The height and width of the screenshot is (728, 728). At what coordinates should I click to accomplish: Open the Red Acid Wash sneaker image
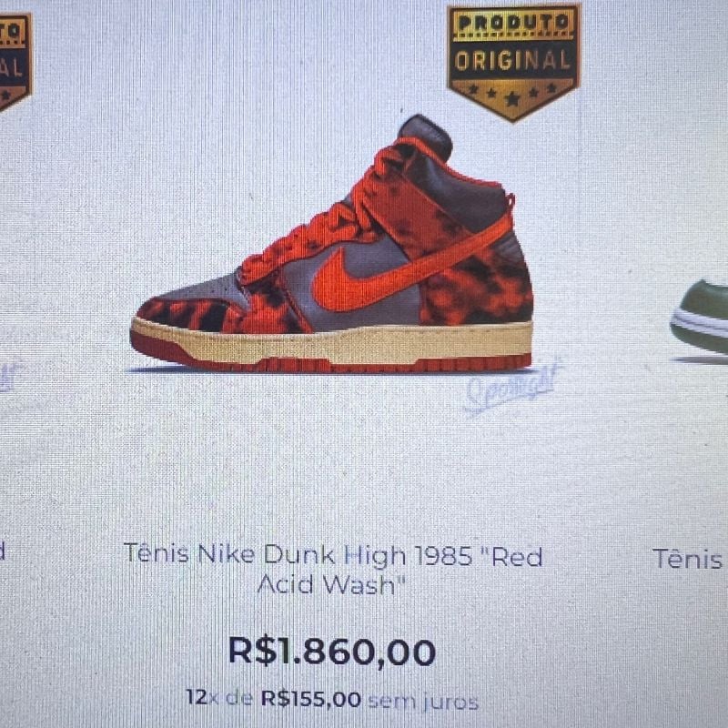(x=332, y=244)
